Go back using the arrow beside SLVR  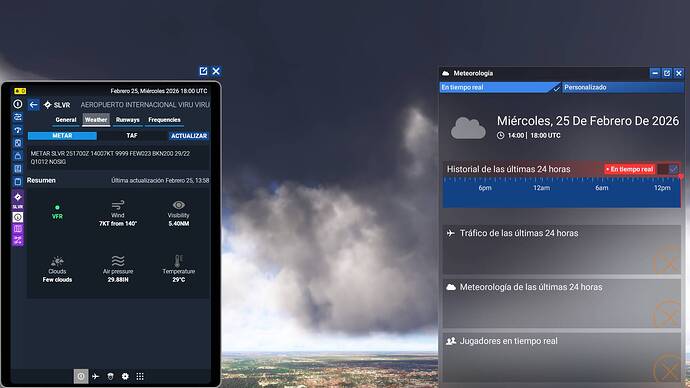pyautogui.click(x=33, y=105)
